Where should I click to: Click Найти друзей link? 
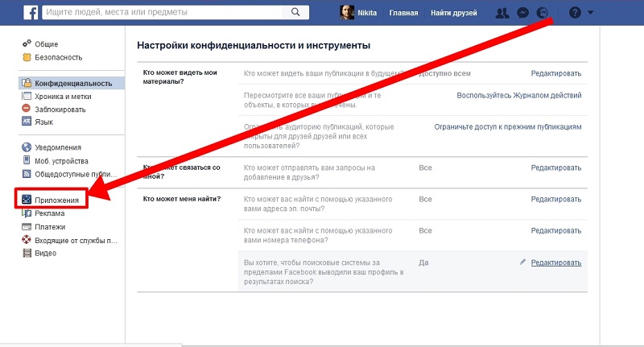454,13
